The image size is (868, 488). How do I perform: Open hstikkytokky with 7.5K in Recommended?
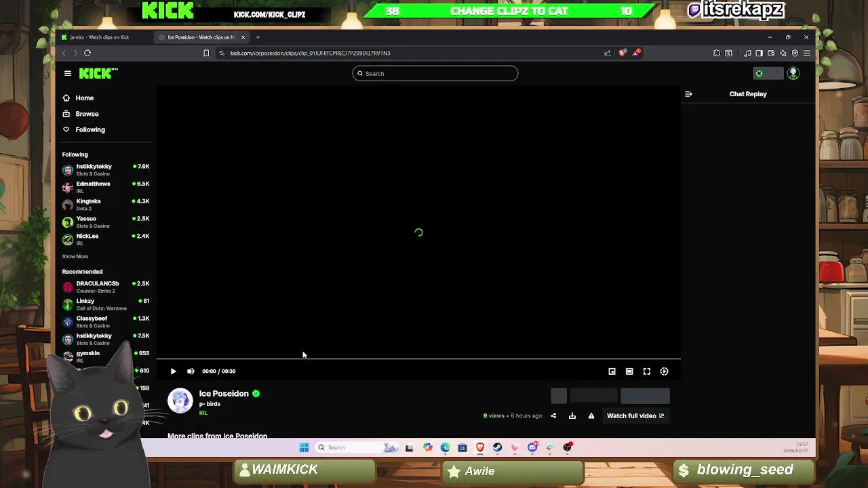tap(106, 339)
